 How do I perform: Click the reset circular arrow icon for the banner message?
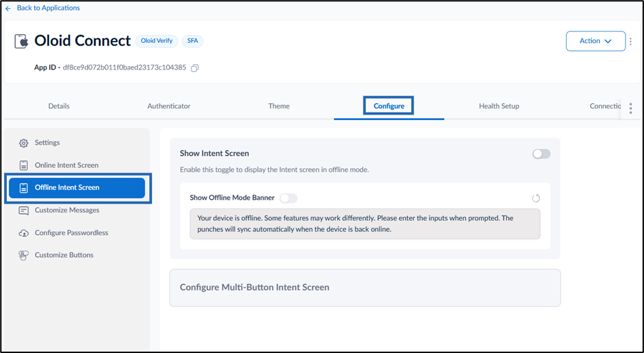pos(536,198)
